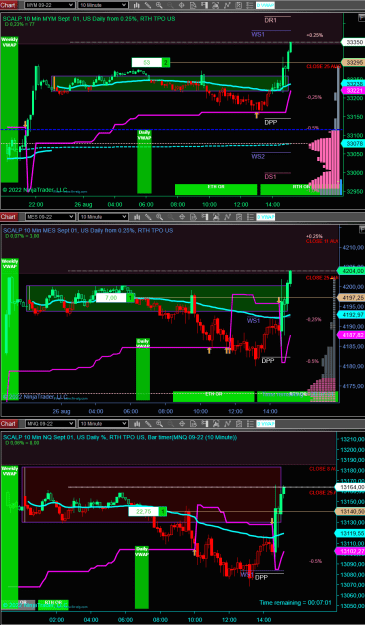Click the DPP label on MES chart

[268, 360]
